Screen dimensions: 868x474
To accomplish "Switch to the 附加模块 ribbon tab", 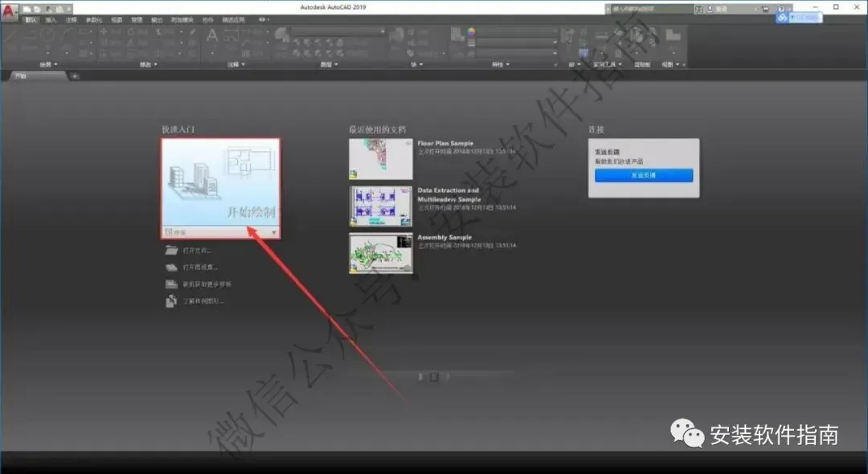I will click(x=182, y=20).
